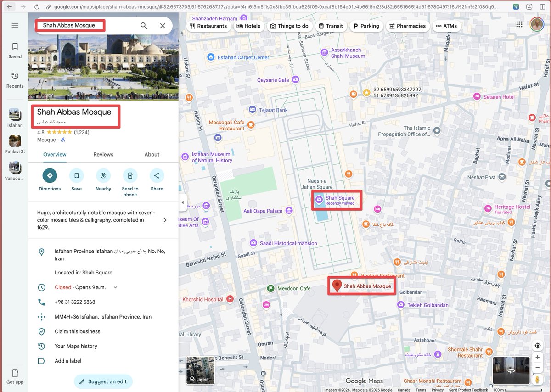Viewport: 551px width, 392px height.
Task: Select the Parking filter chip
Action: tap(366, 26)
